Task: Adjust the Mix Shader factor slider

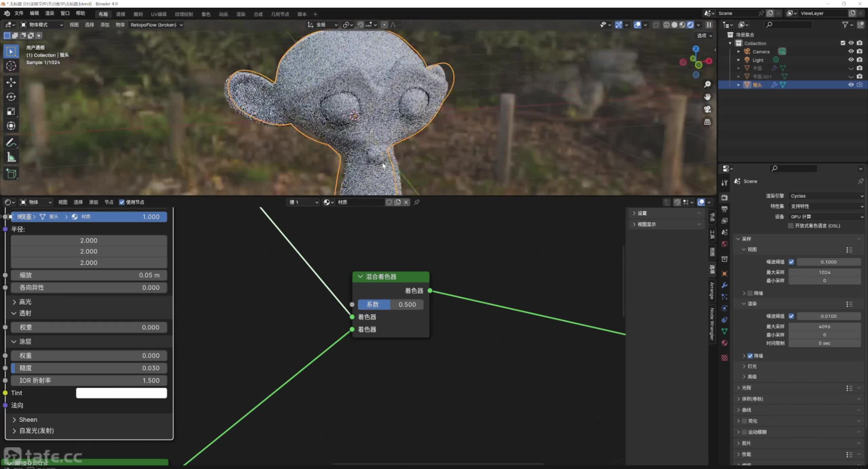Action: coord(390,304)
